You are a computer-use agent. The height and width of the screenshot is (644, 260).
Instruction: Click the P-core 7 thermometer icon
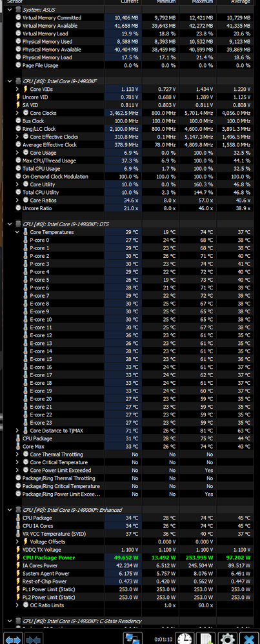[25, 296]
